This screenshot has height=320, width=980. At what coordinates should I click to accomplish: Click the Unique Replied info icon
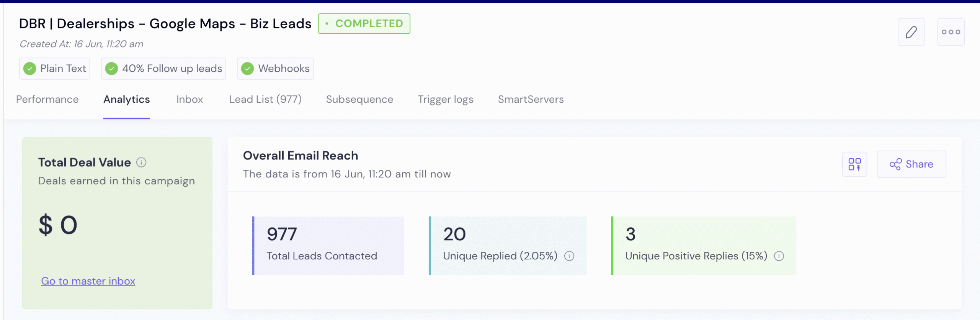click(569, 256)
